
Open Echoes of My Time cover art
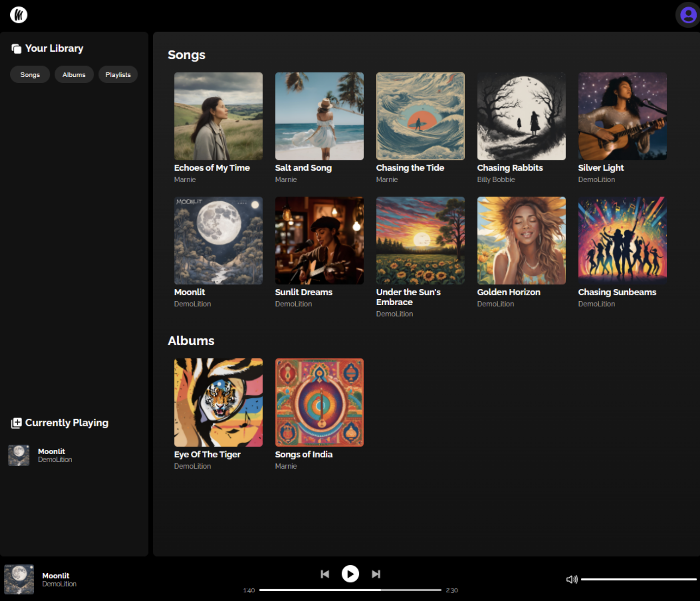coord(219,116)
